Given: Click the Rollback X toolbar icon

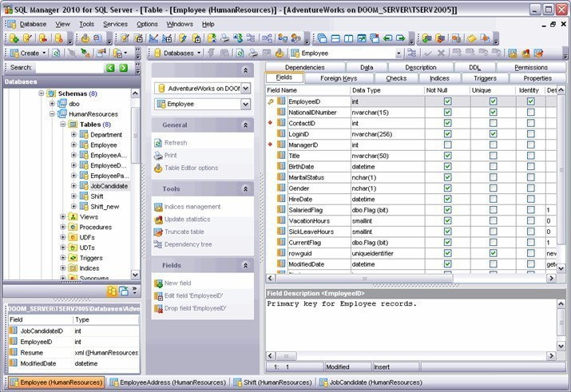Looking at the screenshot, I should point(441,53).
